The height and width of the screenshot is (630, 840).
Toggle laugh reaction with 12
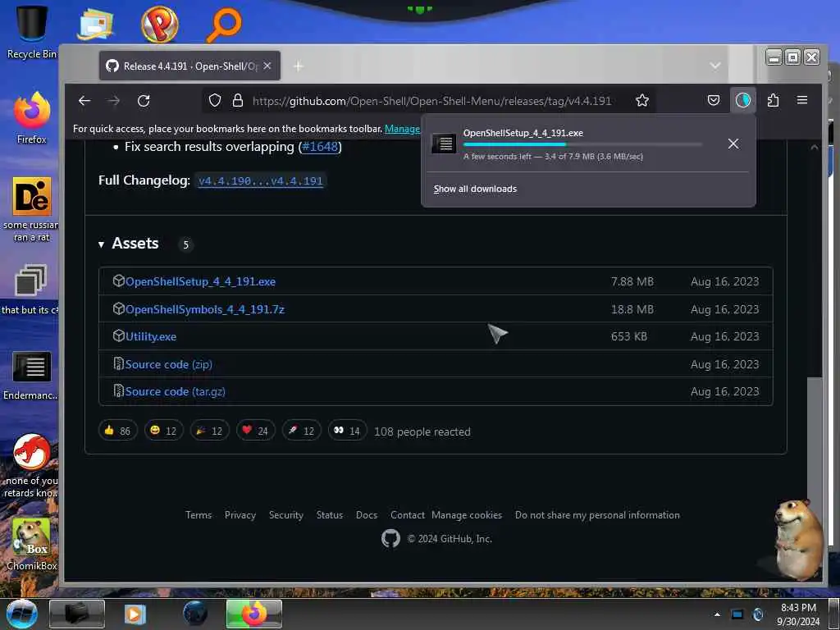[164, 431]
